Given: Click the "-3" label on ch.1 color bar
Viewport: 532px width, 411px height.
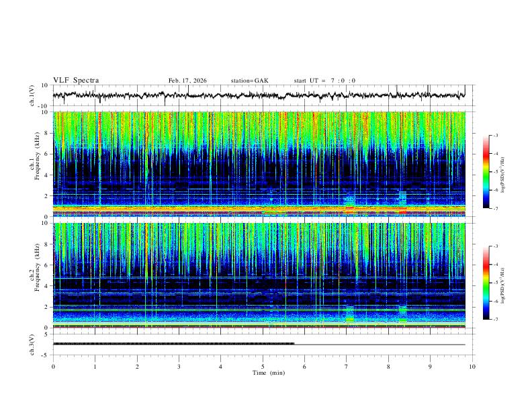Looking at the screenshot, I should tap(496, 135).
